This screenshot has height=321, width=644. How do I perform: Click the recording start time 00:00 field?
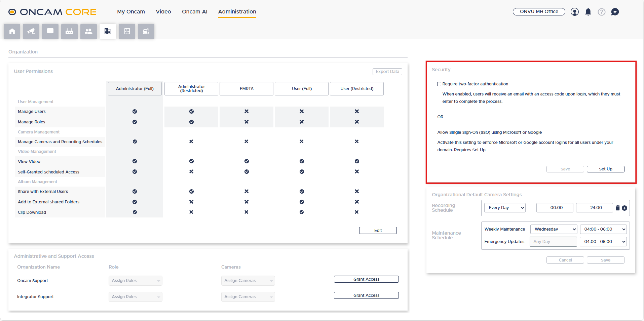[x=555, y=208]
